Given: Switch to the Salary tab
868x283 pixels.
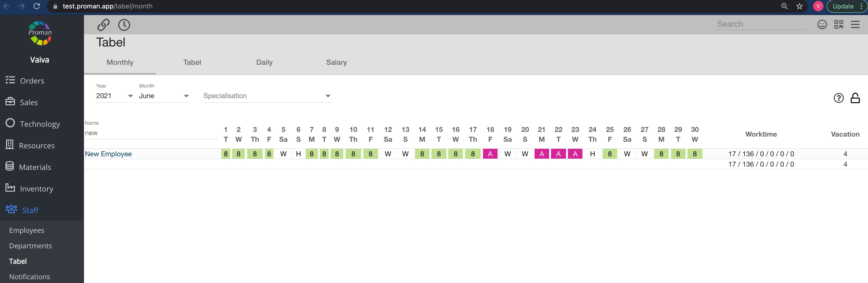Looking at the screenshot, I should 336,62.
